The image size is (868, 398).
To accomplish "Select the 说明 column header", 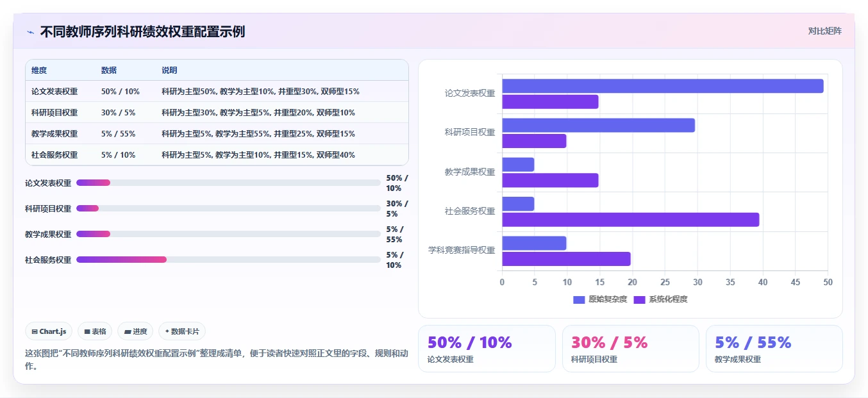I will click(x=169, y=70).
